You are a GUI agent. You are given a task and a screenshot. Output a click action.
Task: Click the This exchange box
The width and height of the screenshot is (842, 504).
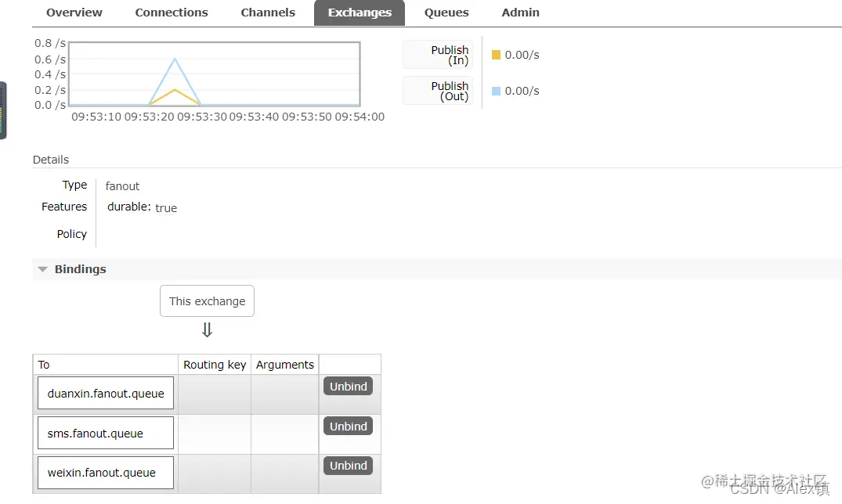click(x=207, y=301)
